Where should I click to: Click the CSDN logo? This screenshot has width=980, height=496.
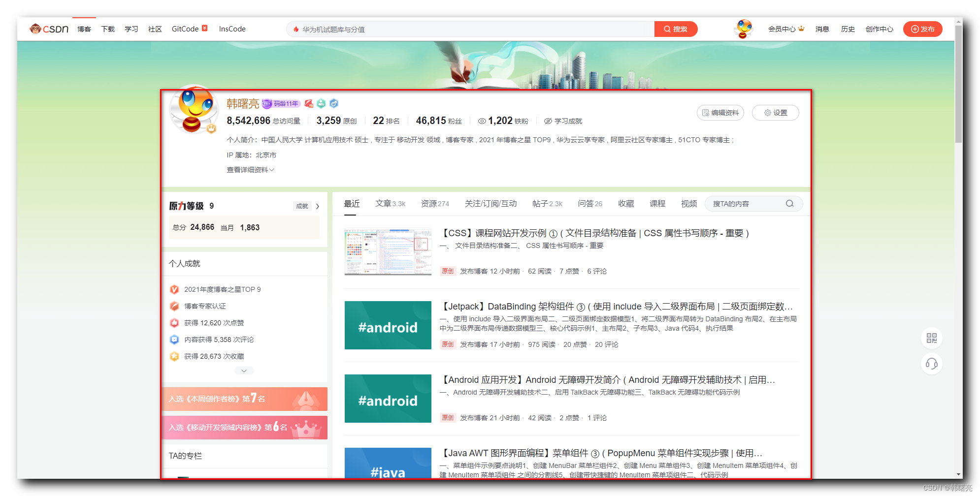coord(49,29)
